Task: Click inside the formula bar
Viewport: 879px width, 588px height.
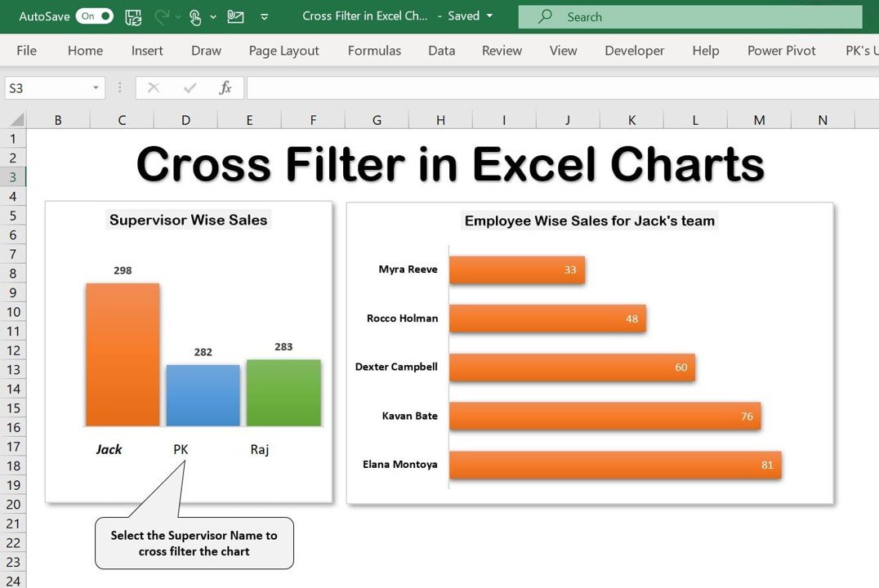Action: click(562, 88)
